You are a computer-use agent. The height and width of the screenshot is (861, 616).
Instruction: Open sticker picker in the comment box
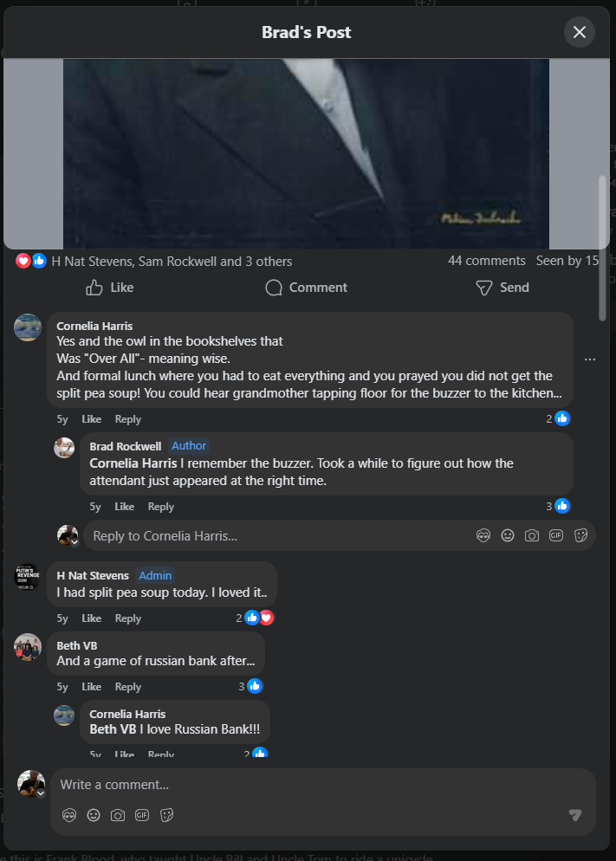(167, 815)
